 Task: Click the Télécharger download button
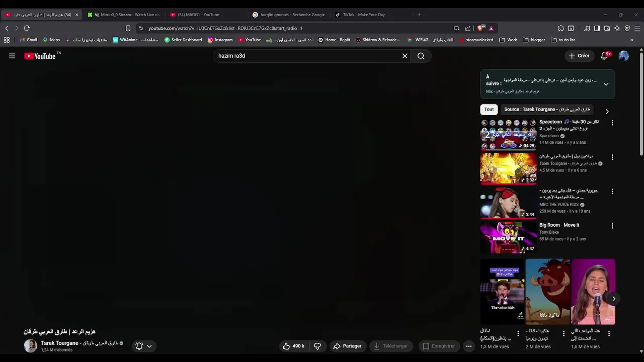(391, 346)
